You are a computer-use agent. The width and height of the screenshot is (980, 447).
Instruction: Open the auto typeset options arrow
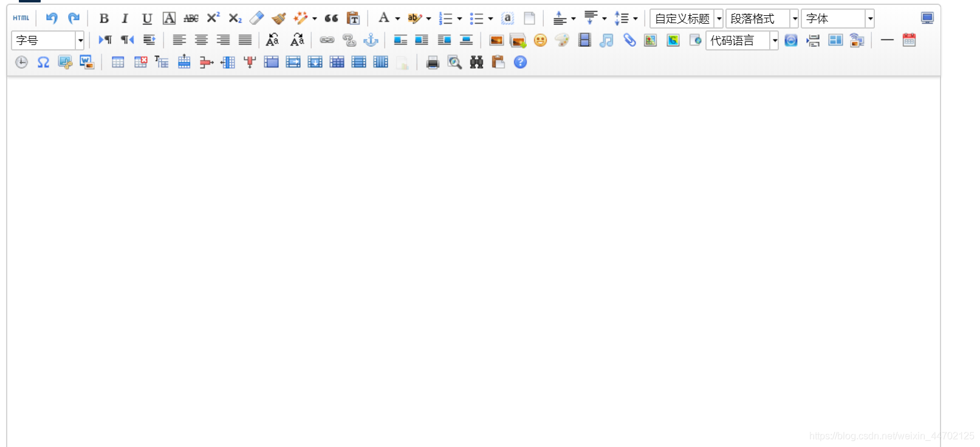tap(315, 18)
